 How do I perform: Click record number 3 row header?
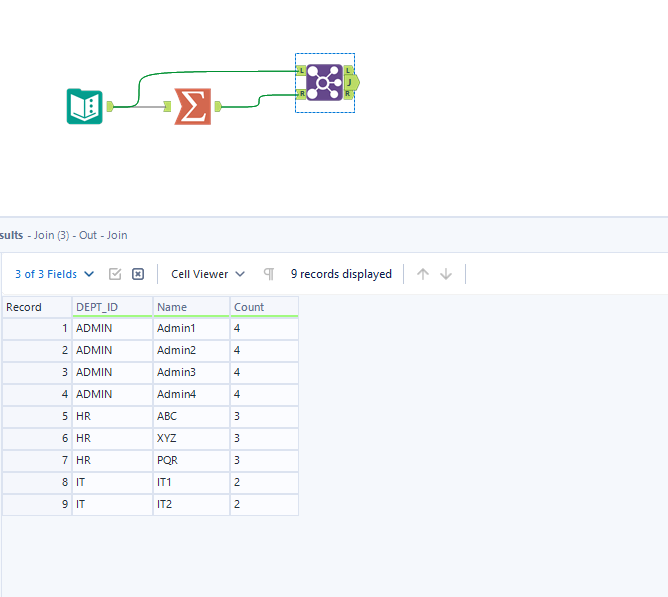37,372
